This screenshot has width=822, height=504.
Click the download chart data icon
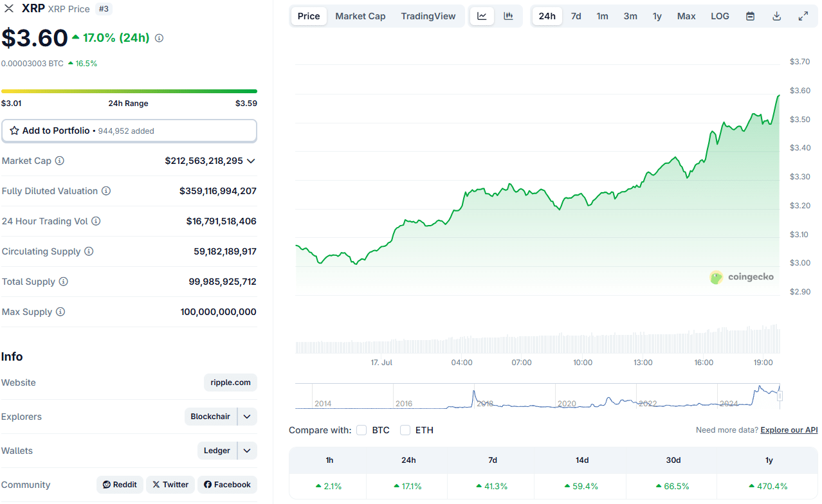[776, 15]
